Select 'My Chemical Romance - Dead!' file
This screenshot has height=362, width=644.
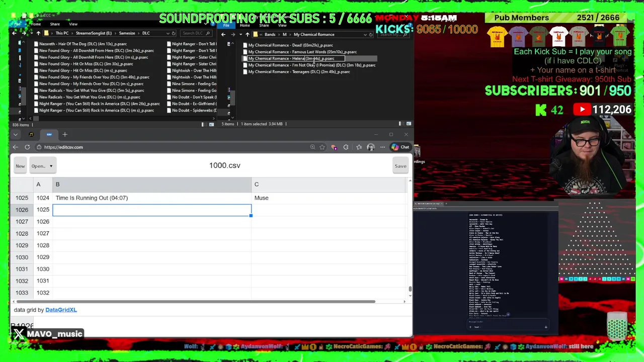click(288, 45)
